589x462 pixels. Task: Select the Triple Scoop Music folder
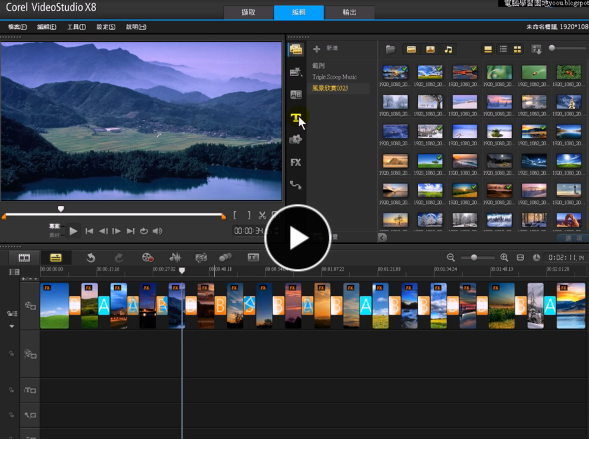point(334,77)
